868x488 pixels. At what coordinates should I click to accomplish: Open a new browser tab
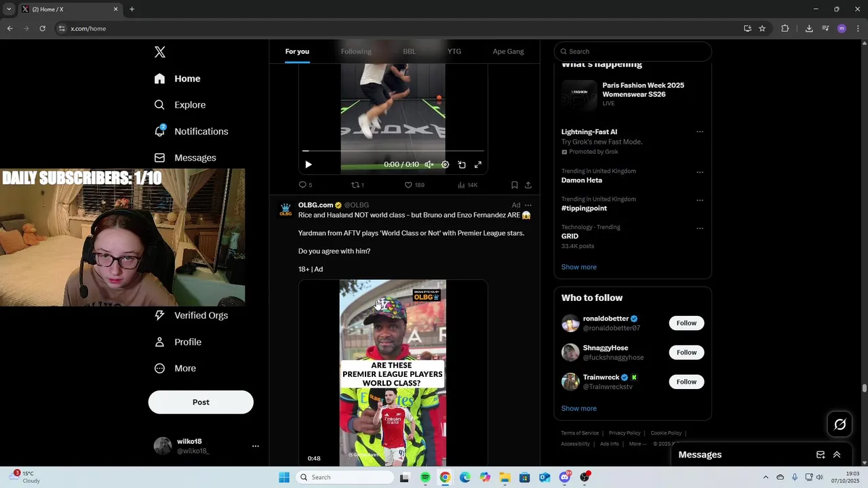coord(132,9)
